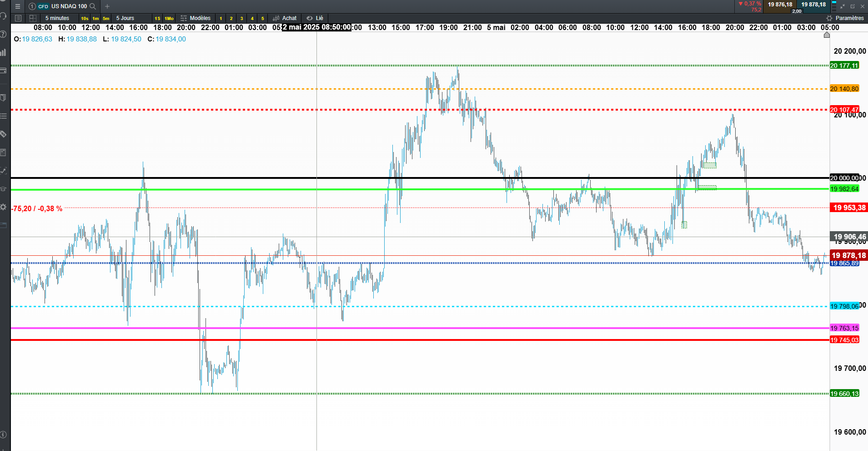Screen dimensions: 868x451
Task: Add a new chart tab with plus icon
Action: [107, 6]
